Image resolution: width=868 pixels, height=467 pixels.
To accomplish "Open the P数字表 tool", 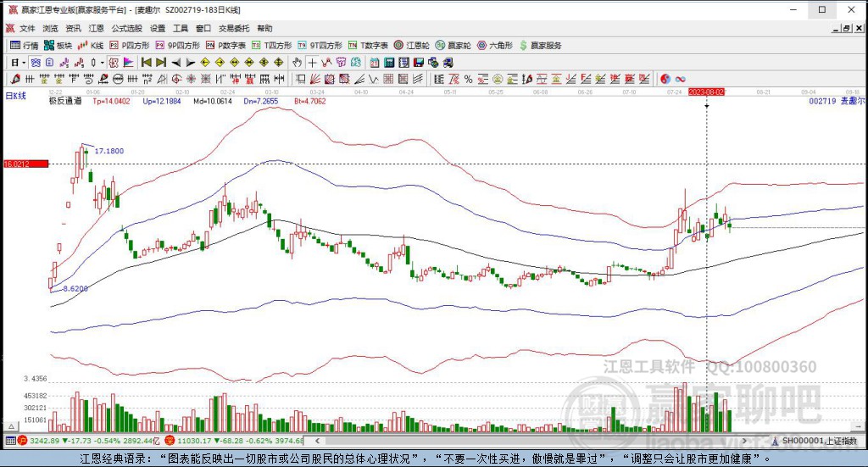I will tap(225, 46).
